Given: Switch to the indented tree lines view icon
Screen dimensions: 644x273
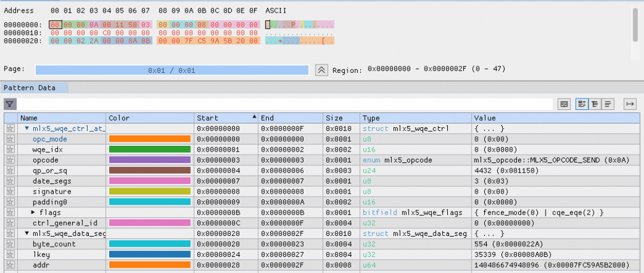Looking at the screenshot, I should [x=594, y=104].
